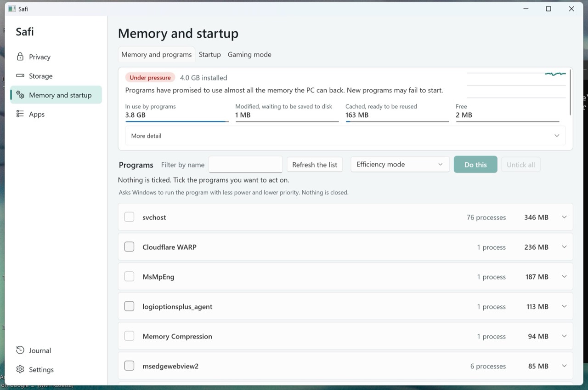The height and width of the screenshot is (390, 588).
Task: Expand the msedgewebview2 row chevron
Action: click(x=564, y=366)
